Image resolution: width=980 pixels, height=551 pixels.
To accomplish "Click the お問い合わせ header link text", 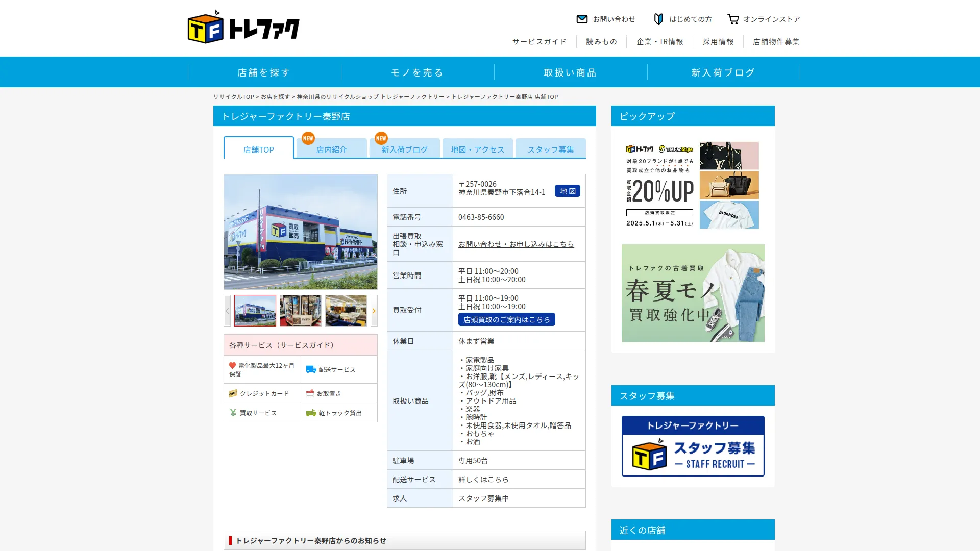I will 614,19.
